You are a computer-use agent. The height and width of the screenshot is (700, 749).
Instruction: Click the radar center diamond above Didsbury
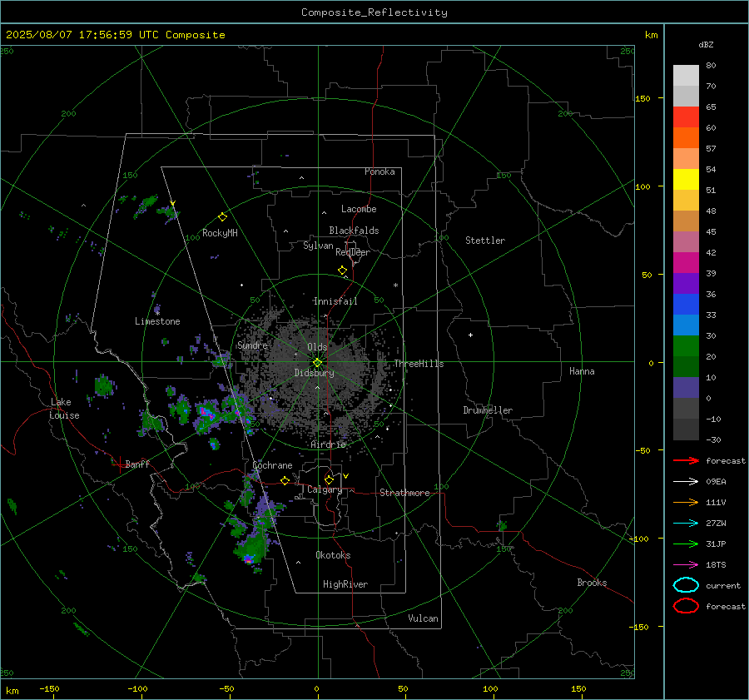pyautogui.click(x=318, y=363)
